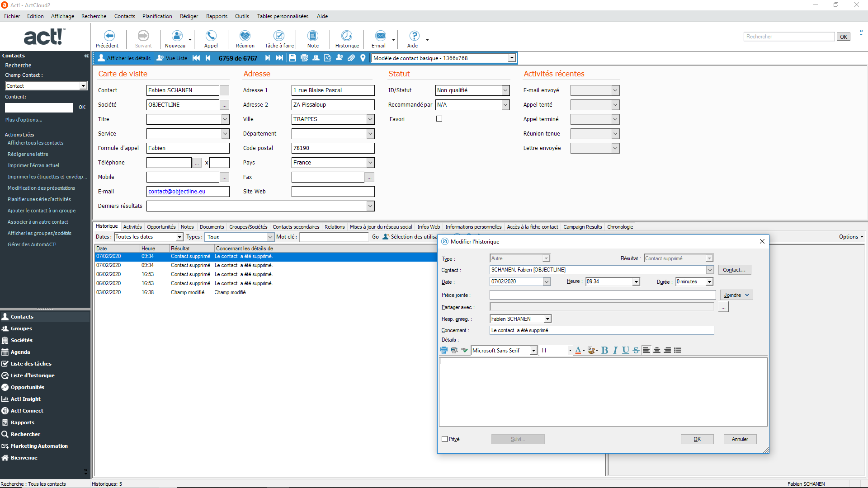Click into the Détails text area
Viewport: 868px width, 488px height.
coord(603,392)
